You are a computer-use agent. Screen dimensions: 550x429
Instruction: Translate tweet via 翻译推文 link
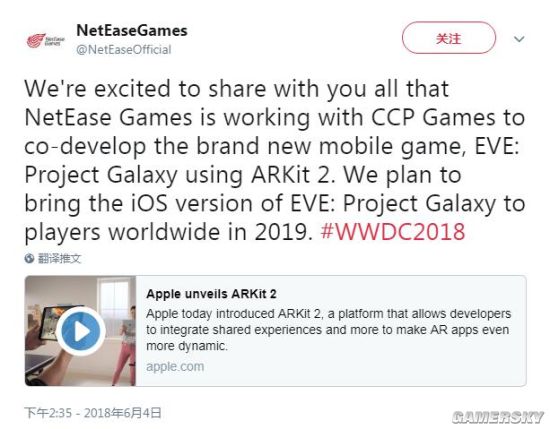[59, 259]
